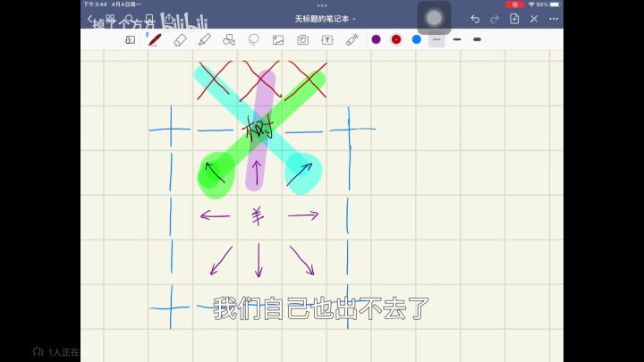
Task: Choose the purple pen color
Action: (376, 39)
